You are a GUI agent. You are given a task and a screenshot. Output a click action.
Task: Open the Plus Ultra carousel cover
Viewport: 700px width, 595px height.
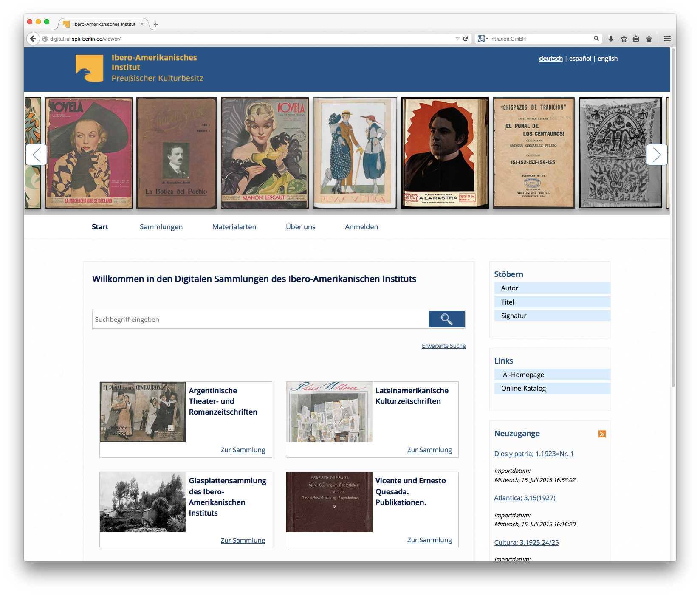point(355,153)
